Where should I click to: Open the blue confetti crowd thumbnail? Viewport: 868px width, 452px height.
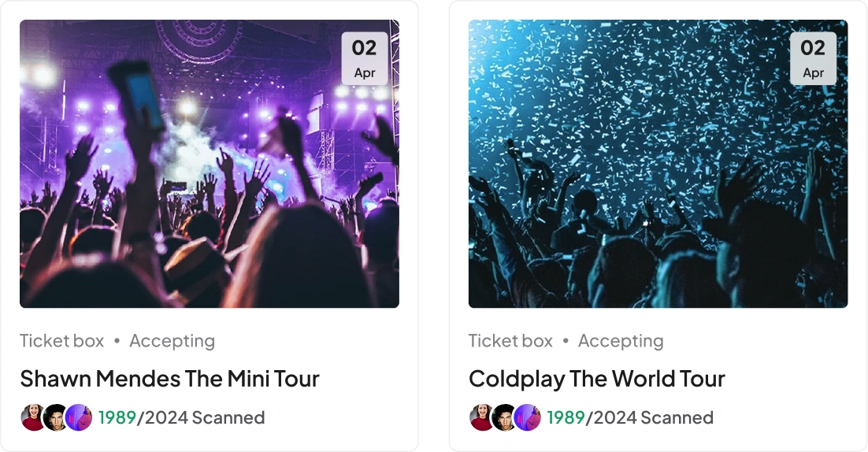click(x=658, y=164)
